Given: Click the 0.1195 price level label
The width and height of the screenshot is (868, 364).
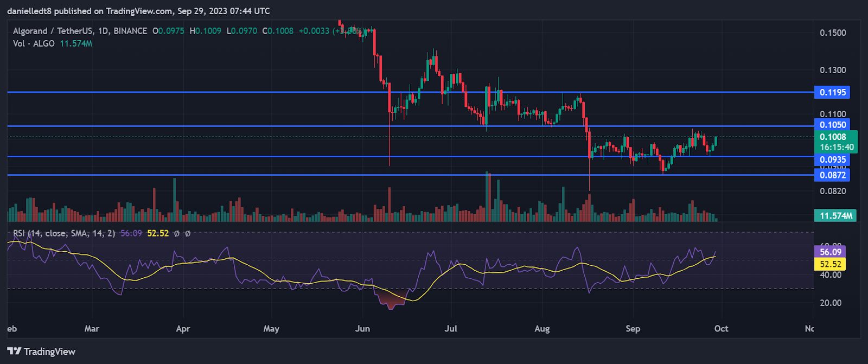Looking at the screenshot, I should [x=832, y=92].
